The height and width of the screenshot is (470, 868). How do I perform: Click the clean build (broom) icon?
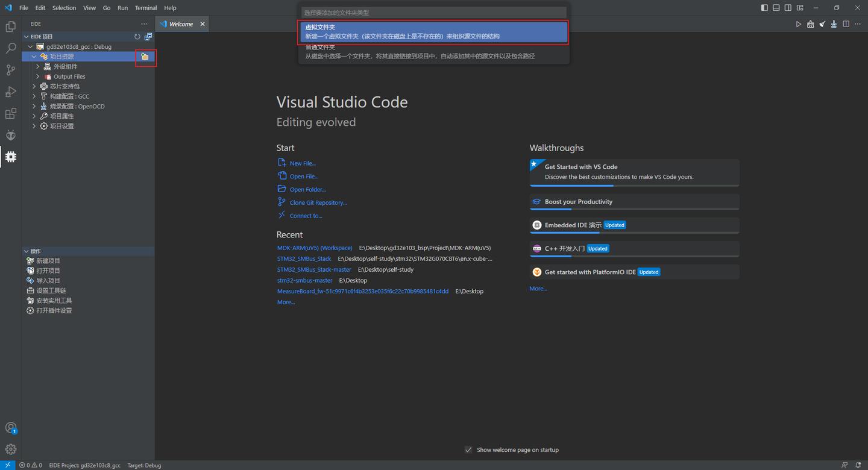pos(822,24)
